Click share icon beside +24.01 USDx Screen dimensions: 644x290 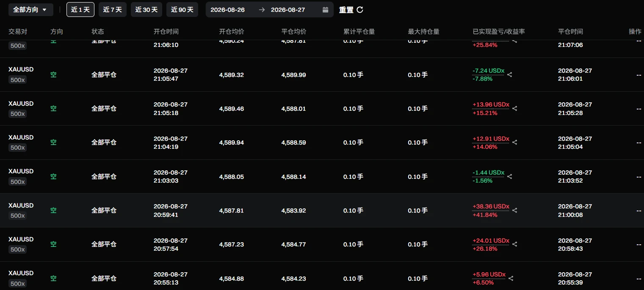(515, 244)
